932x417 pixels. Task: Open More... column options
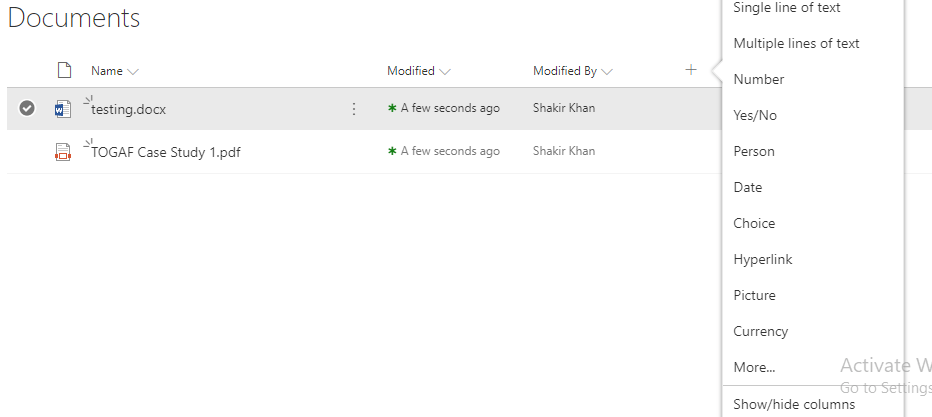[754, 367]
